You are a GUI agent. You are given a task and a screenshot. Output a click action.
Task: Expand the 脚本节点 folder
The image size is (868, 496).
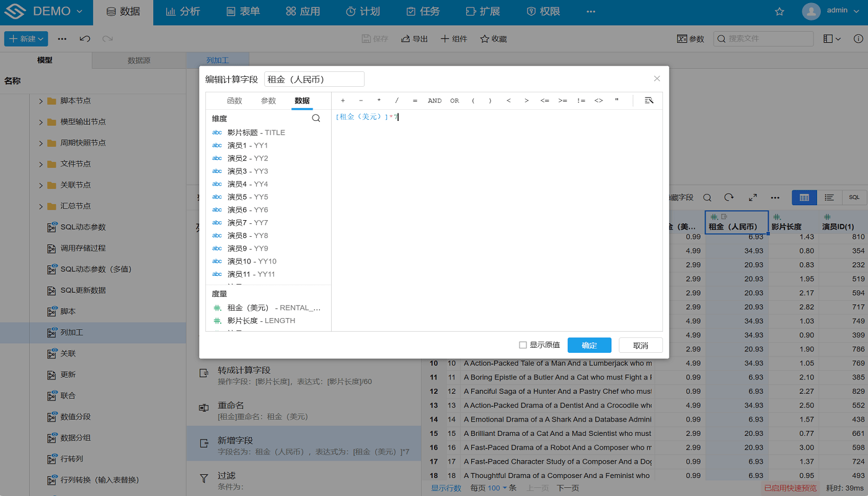coord(41,101)
